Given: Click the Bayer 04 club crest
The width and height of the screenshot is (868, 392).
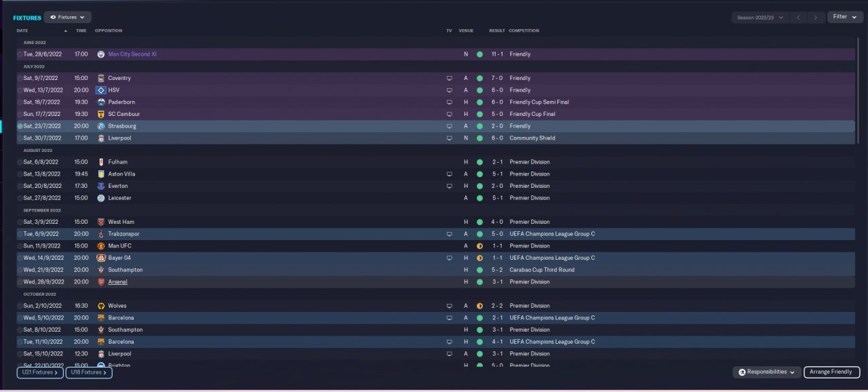Looking at the screenshot, I should (101, 258).
